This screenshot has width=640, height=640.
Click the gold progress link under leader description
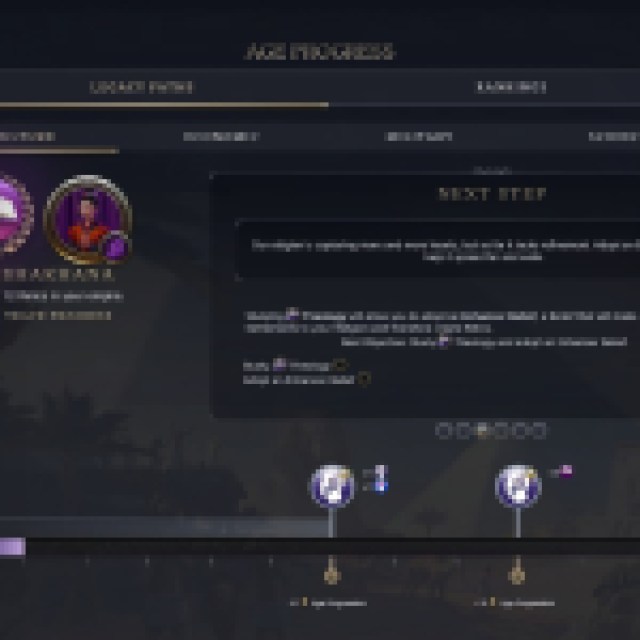pos(58,316)
